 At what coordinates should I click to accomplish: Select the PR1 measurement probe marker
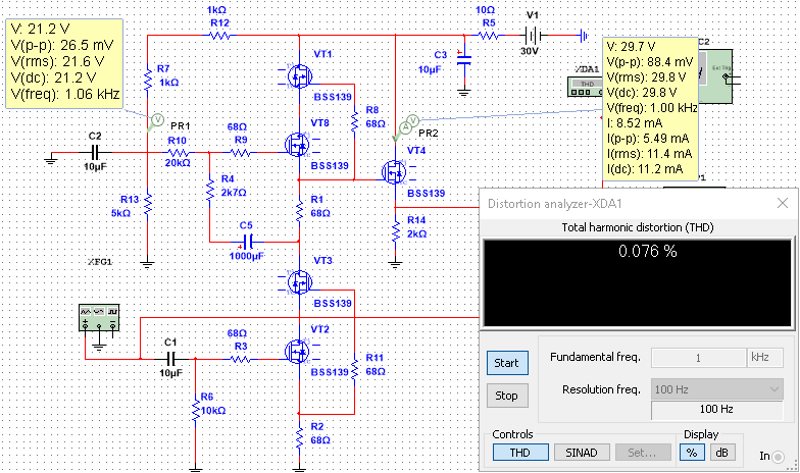pos(156,119)
